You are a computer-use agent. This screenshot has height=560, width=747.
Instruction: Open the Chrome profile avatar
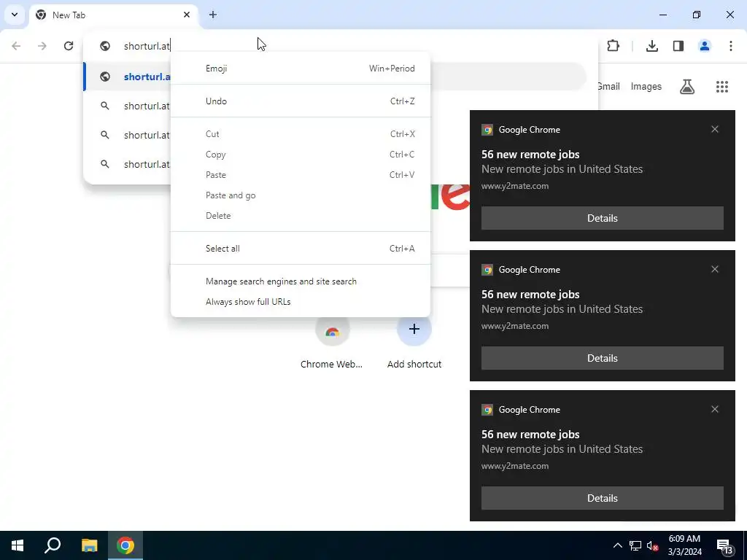[705, 46]
